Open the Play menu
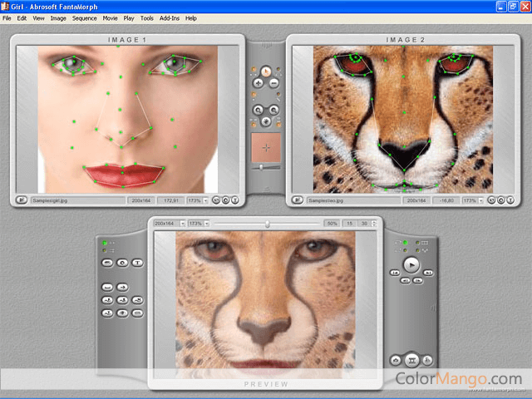Viewport: 532px width, 399px height. (129, 18)
